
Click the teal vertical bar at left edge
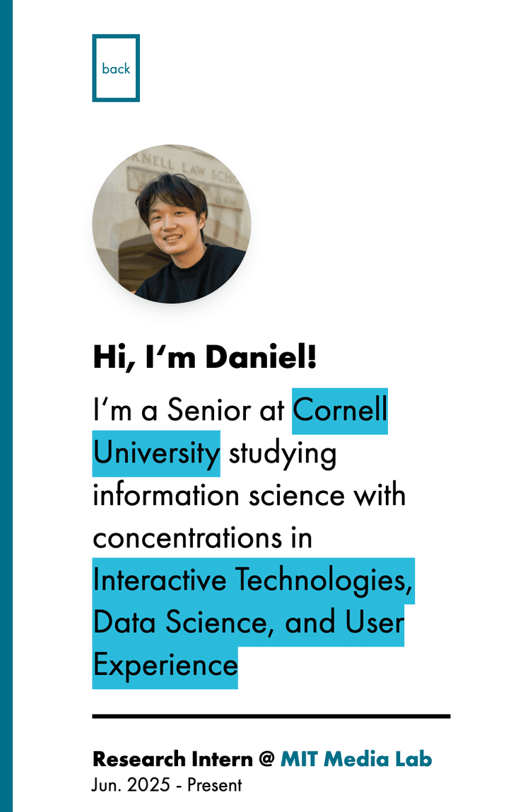click(x=6, y=406)
